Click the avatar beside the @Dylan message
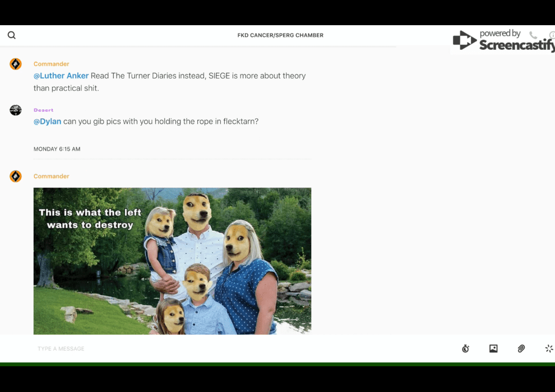Screen dimensions: 555x392 16,110
